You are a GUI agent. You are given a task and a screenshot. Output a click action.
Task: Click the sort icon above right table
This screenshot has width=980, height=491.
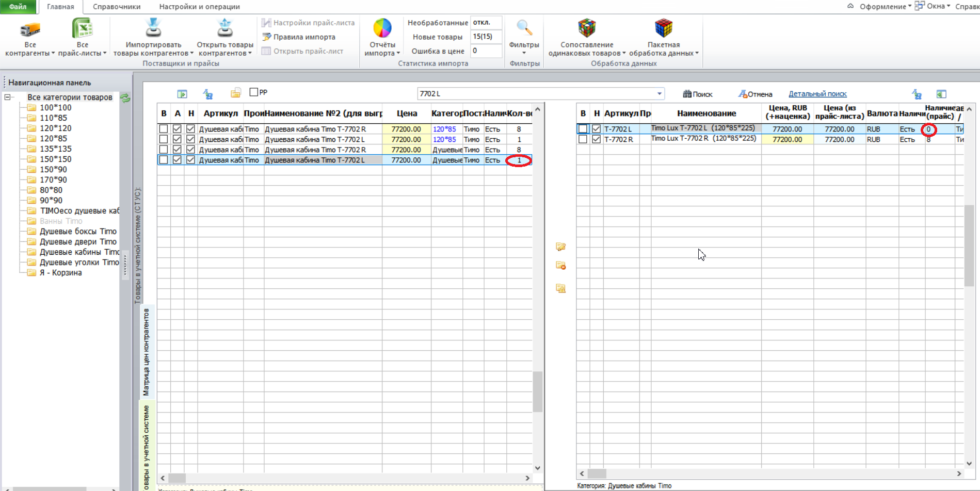[x=917, y=94]
